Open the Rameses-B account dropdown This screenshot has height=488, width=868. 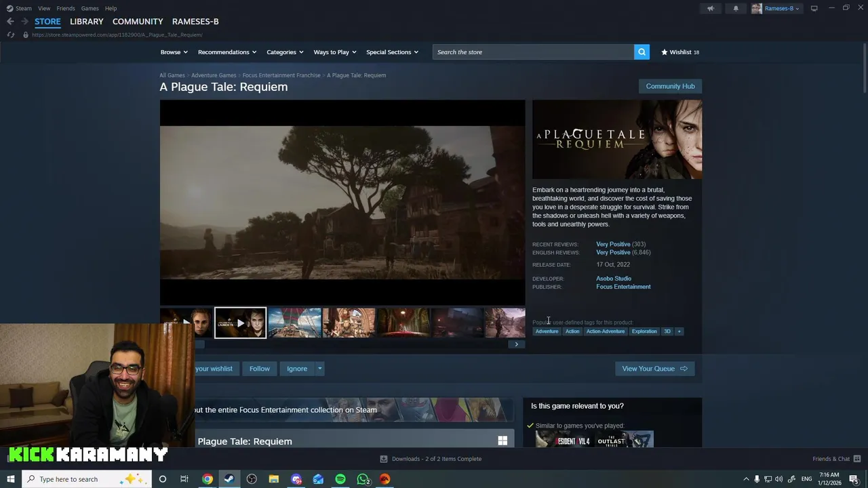pos(776,8)
